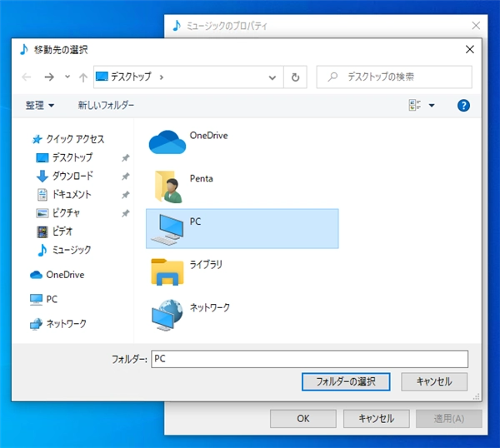Image resolution: width=500 pixels, height=448 pixels.
Task: Select ミュージック in the sidebar
Action: [63, 250]
